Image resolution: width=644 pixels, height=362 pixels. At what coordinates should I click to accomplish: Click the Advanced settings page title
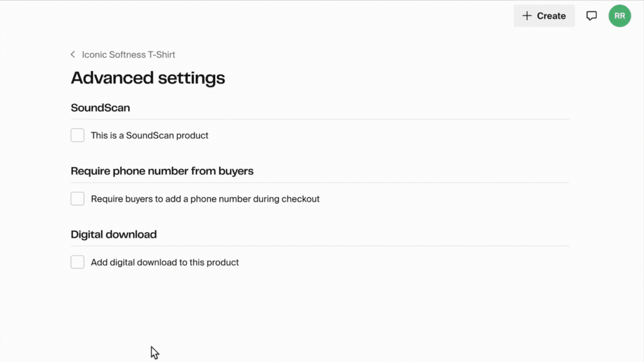[148, 78]
